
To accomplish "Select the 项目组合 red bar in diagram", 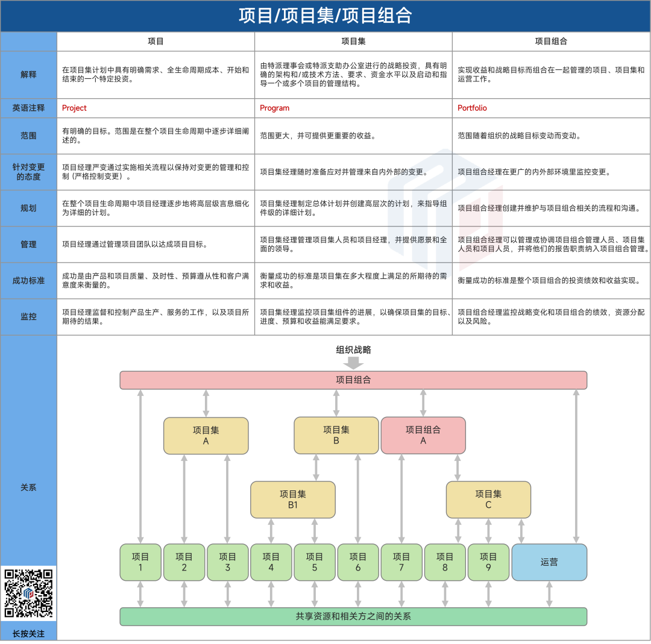I will click(353, 380).
